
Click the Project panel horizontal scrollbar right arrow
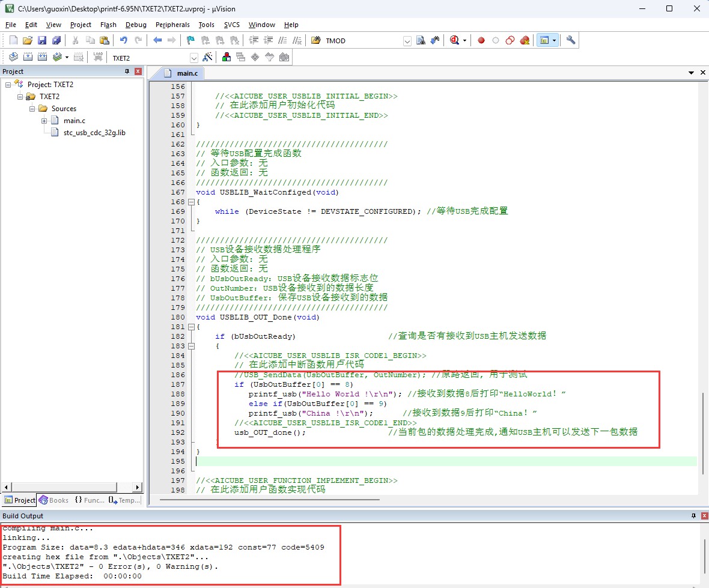click(138, 487)
